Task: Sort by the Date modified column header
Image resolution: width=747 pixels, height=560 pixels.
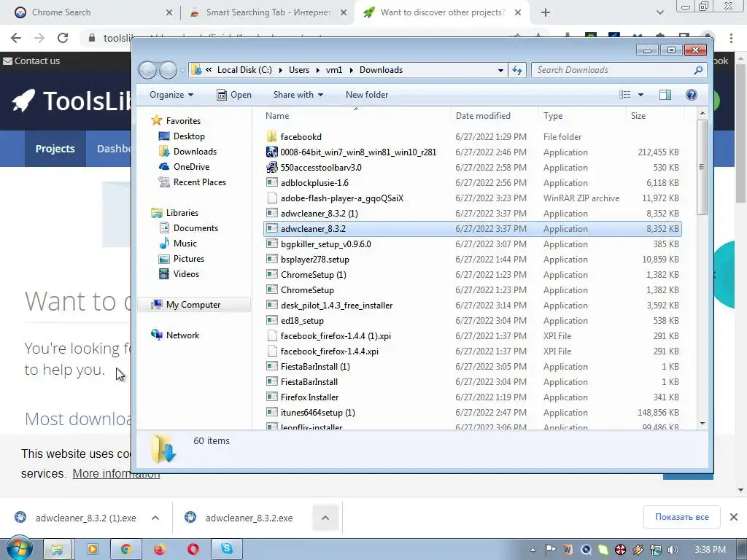Action: coord(483,116)
